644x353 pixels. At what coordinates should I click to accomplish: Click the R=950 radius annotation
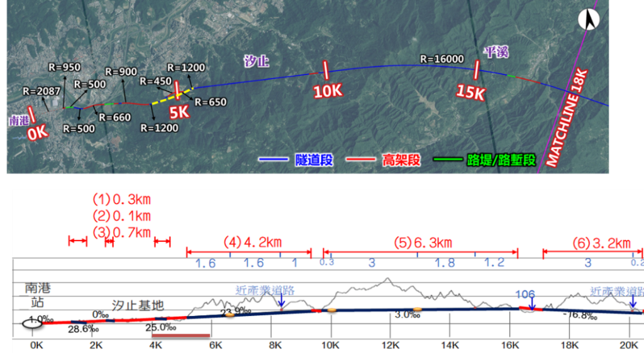(x=63, y=67)
